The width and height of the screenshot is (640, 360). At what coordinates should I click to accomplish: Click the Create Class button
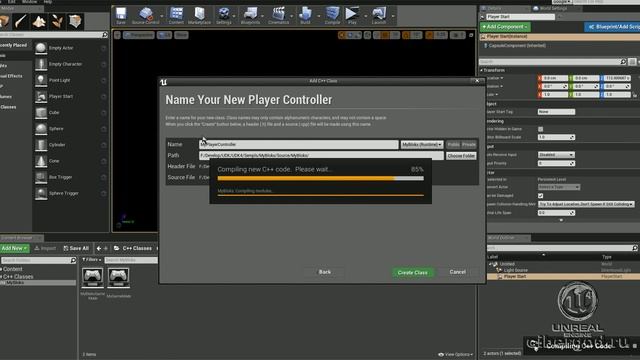click(413, 272)
